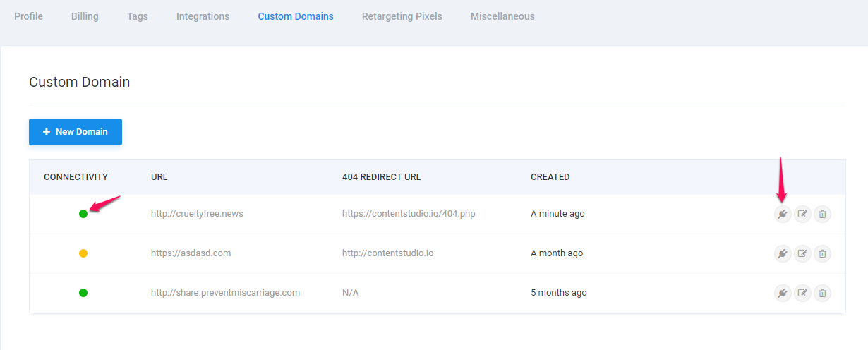Edit the share.preventmiscarriage.com domain entry

tap(802, 293)
